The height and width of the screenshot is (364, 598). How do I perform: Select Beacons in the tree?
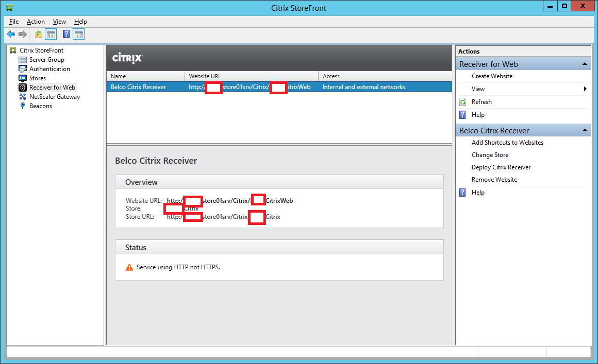coord(40,106)
